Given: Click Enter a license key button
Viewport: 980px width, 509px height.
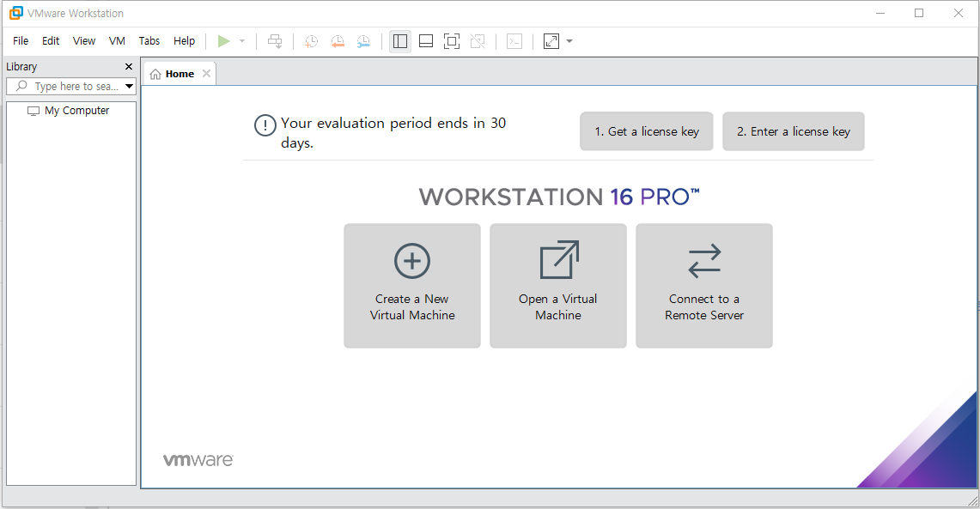Looking at the screenshot, I should point(793,131).
